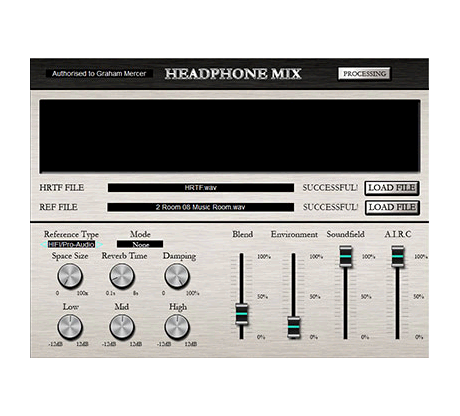Click the HRTF FILE label

[62, 188]
